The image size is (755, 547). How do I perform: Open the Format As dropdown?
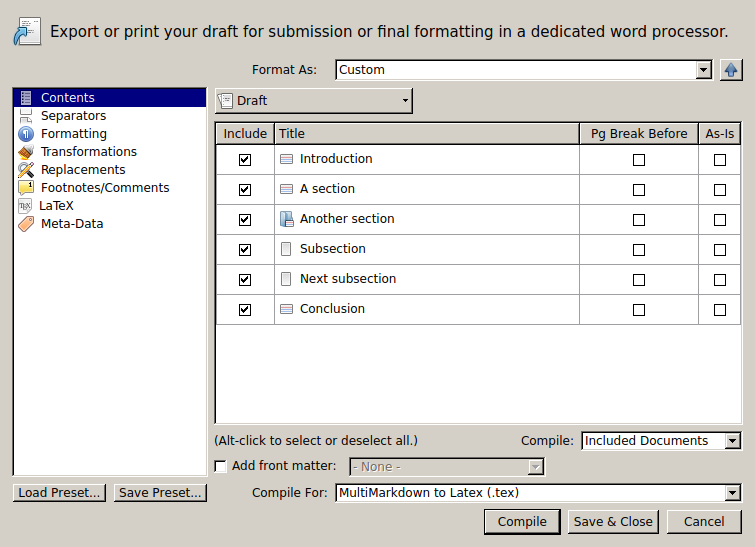523,70
